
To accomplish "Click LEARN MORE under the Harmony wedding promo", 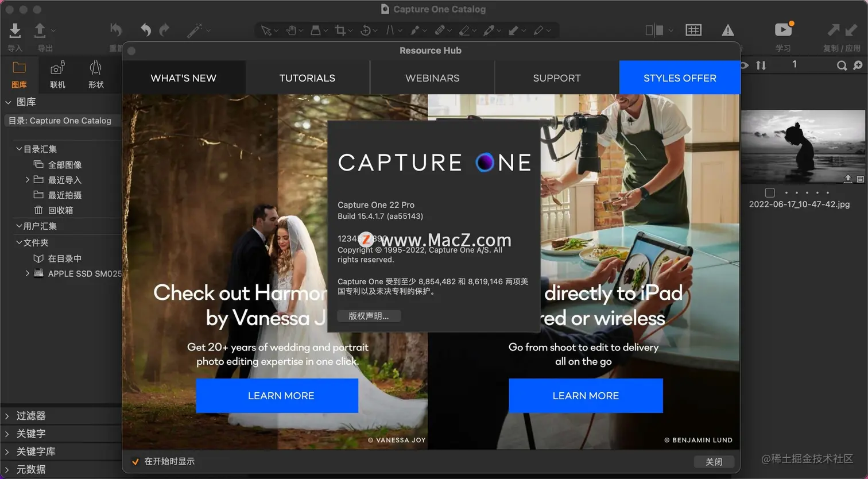I will (277, 396).
